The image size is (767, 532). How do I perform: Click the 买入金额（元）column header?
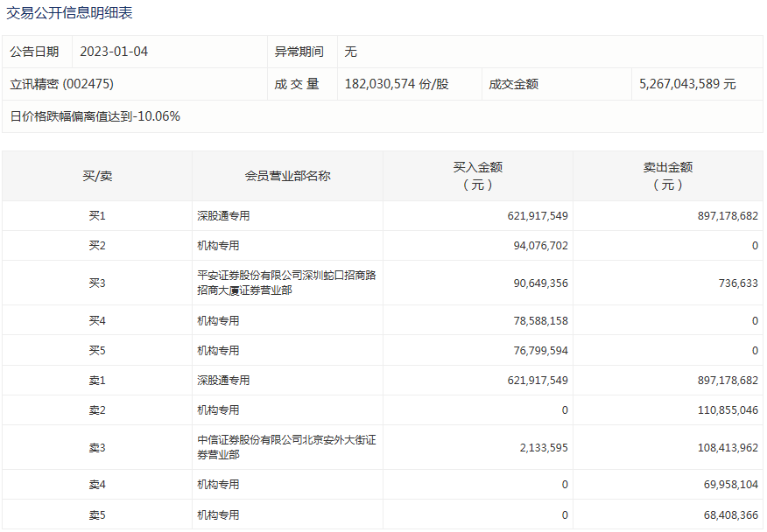[x=478, y=176]
